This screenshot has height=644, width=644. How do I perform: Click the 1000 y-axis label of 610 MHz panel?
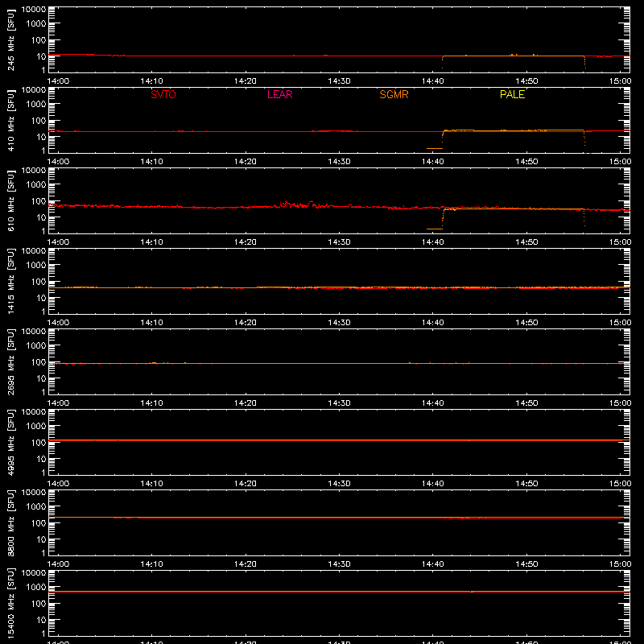(36, 185)
